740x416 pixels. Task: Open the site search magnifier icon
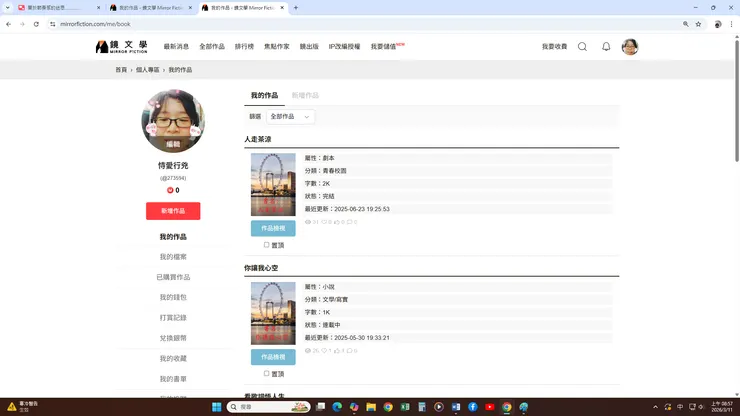[582, 46]
